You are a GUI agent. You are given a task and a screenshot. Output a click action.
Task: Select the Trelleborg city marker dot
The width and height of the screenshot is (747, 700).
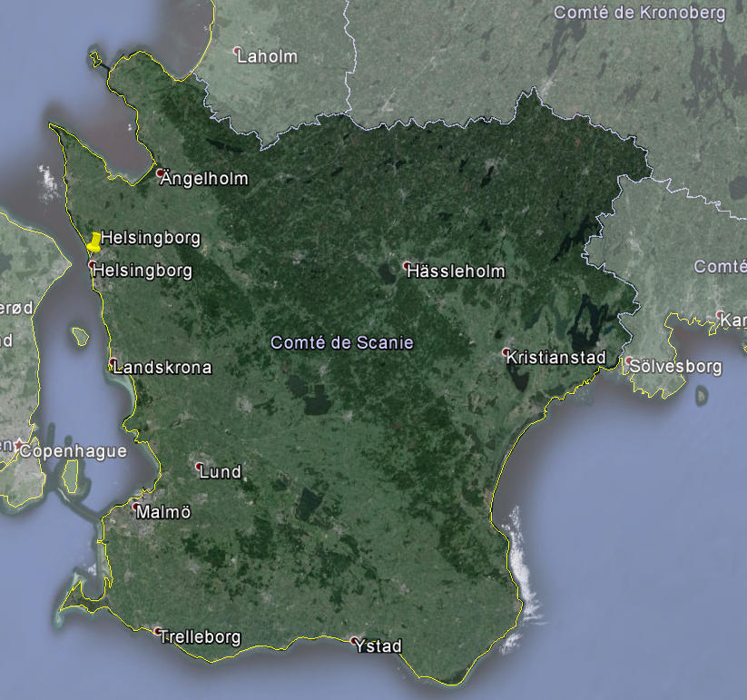pos(158,631)
